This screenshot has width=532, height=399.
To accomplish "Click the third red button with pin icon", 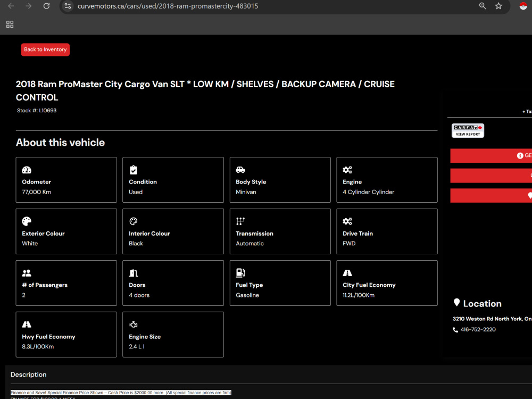I will [491, 195].
